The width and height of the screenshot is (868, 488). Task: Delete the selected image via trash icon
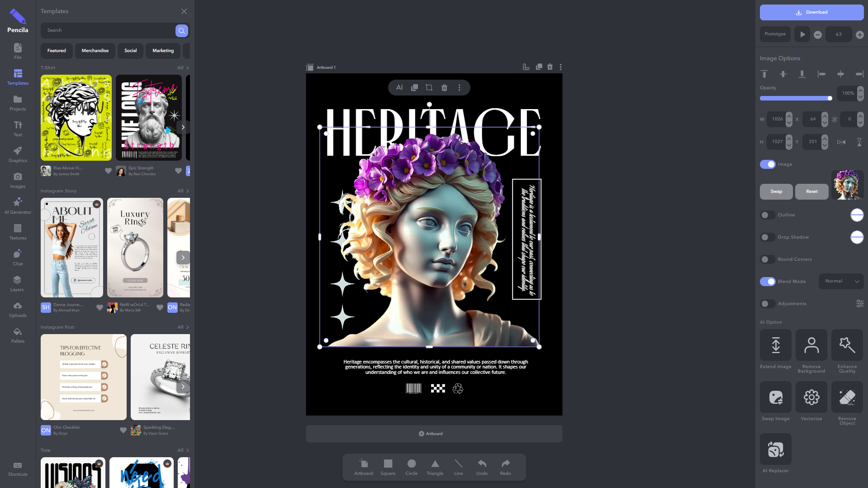pyautogui.click(x=444, y=87)
